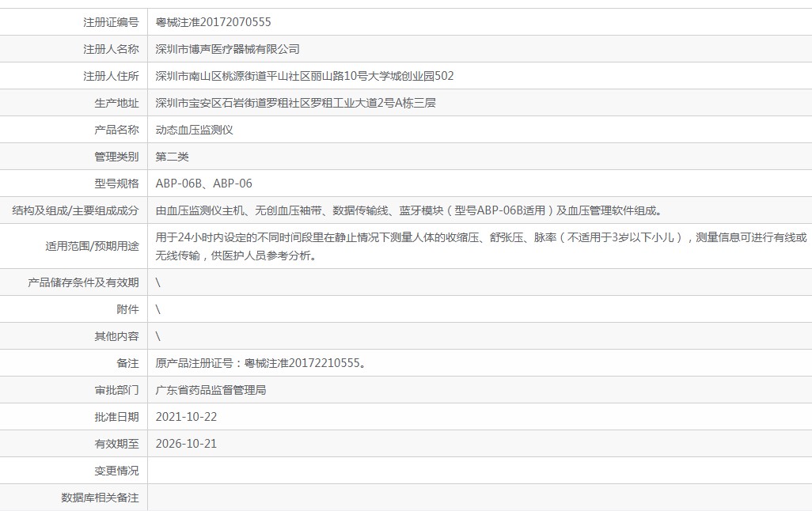The image size is (812, 511).
Task: Click the 生产地址 label
Action: [116, 103]
